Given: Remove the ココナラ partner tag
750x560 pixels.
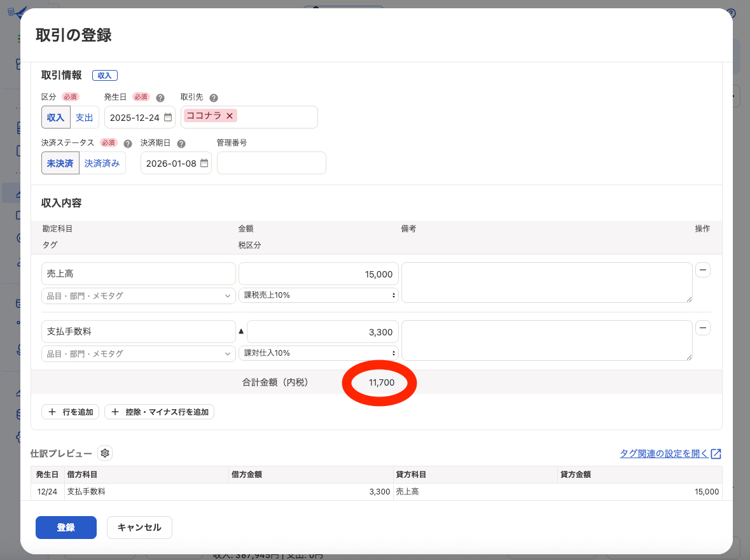Looking at the screenshot, I should coord(230,116).
